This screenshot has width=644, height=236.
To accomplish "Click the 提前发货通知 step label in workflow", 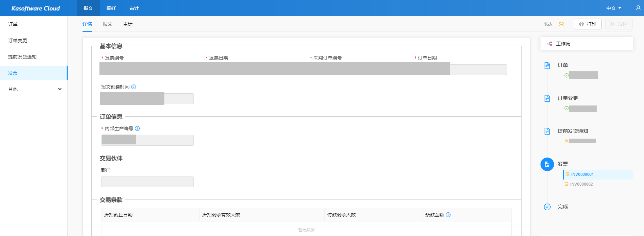I will (573, 131).
